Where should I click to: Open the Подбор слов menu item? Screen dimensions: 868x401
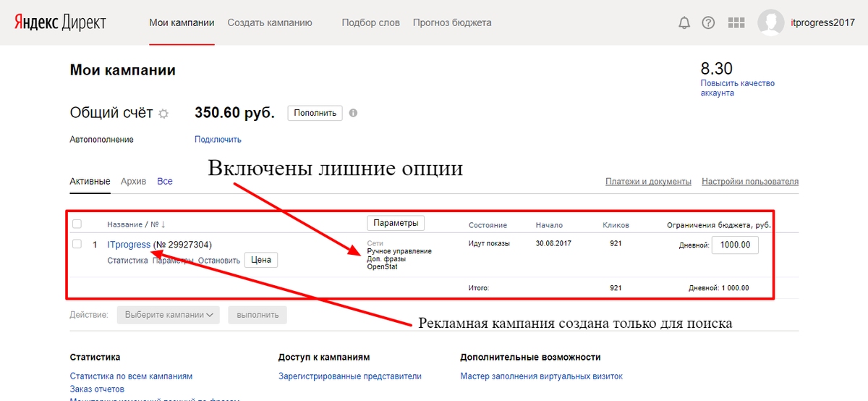370,22
